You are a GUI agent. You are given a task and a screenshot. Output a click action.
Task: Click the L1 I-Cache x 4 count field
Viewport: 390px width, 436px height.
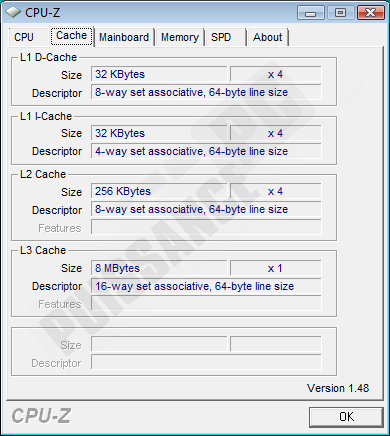[276, 133]
